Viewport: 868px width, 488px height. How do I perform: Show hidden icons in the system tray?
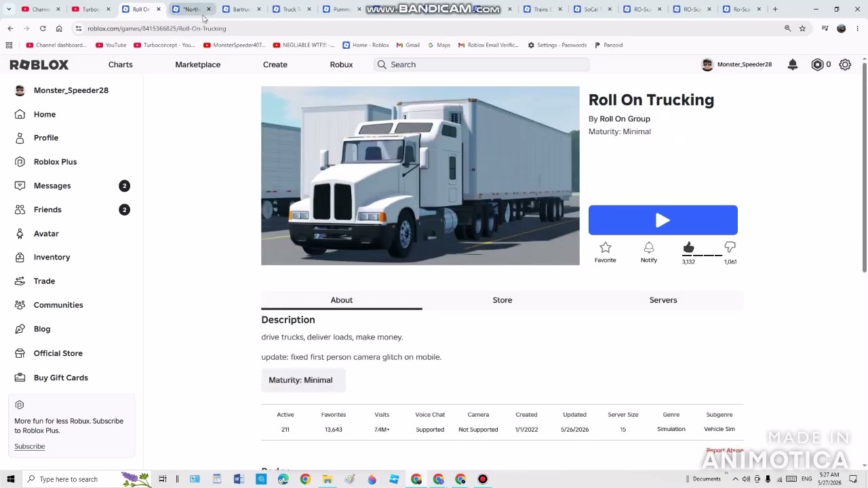coord(736,479)
